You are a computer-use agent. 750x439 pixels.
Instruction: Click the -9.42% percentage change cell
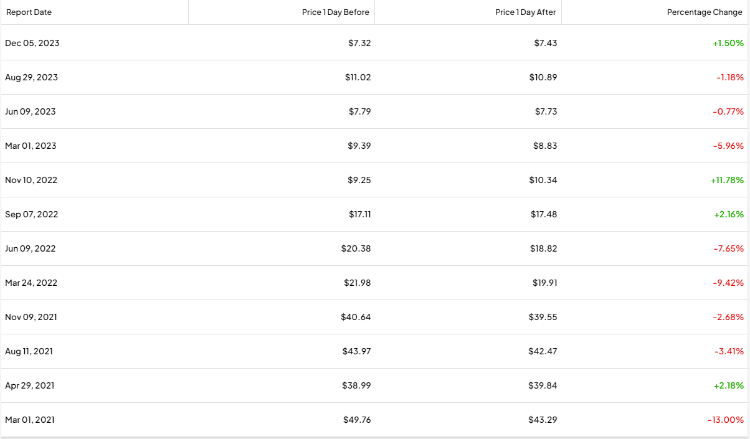[729, 283]
